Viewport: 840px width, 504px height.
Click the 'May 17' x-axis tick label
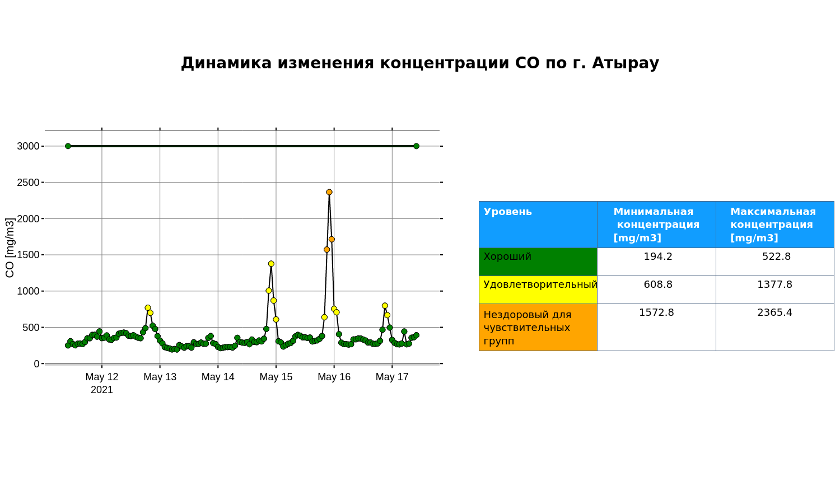[x=392, y=377]
